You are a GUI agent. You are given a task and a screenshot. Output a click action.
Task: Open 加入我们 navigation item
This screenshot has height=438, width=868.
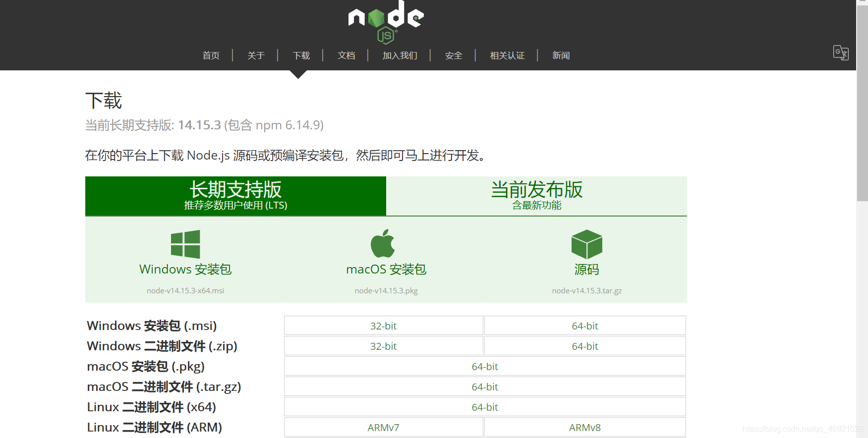400,55
